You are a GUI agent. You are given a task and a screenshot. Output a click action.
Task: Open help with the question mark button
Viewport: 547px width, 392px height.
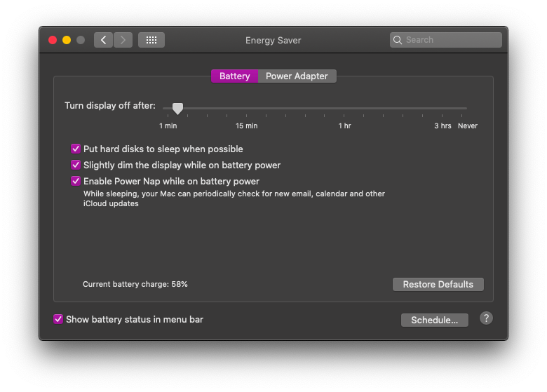[486, 318]
